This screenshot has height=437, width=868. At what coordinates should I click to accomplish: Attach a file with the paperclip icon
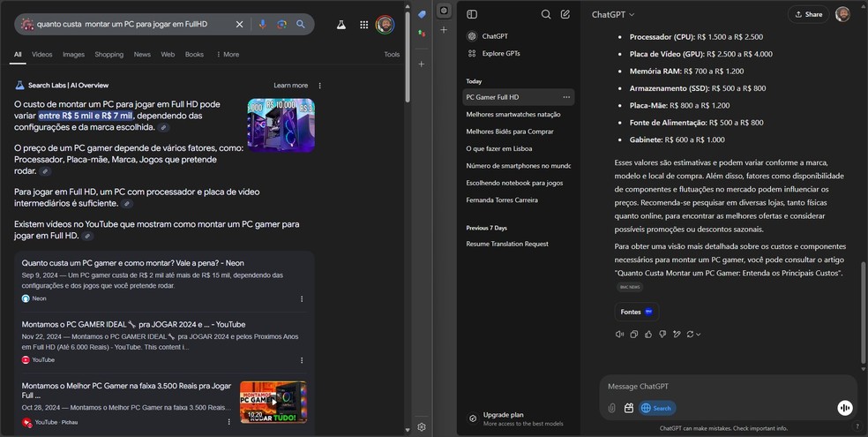tap(611, 408)
